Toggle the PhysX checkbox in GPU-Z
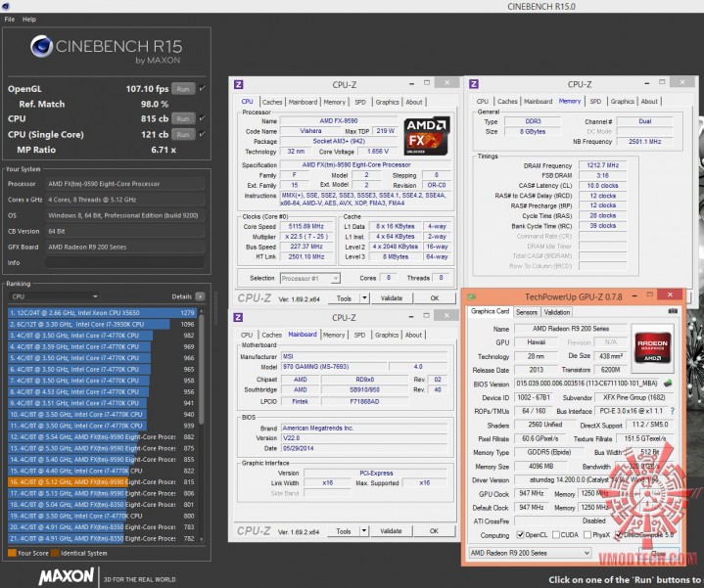This screenshot has width=704, height=588. (x=587, y=534)
